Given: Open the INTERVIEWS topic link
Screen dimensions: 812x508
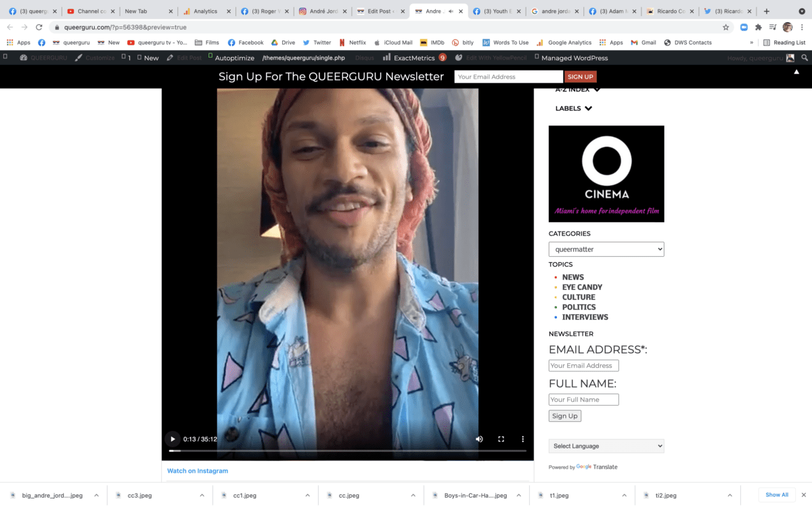Looking at the screenshot, I should pyautogui.click(x=585, y=317).
